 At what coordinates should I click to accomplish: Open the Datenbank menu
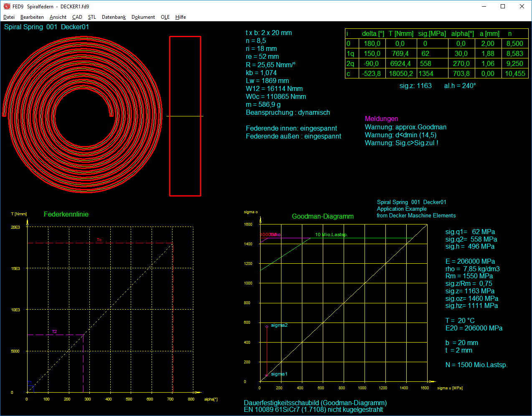tap(114, 17)
